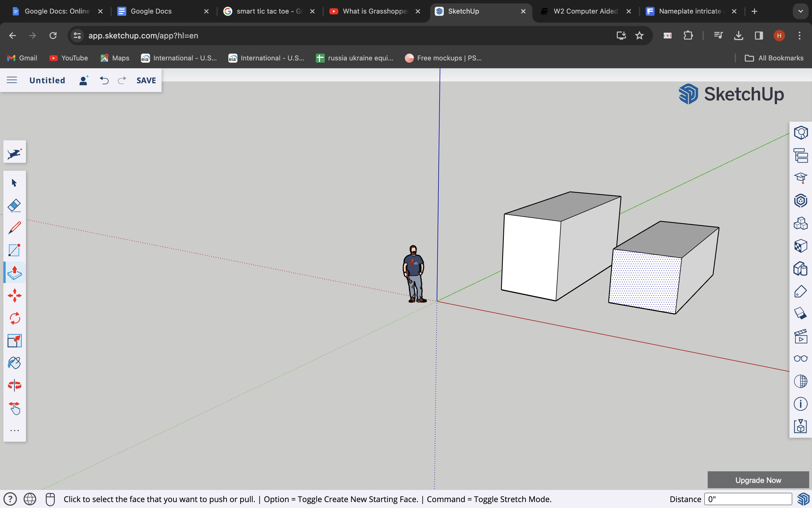Select the Rectangle shape tool

click(14, 250)
